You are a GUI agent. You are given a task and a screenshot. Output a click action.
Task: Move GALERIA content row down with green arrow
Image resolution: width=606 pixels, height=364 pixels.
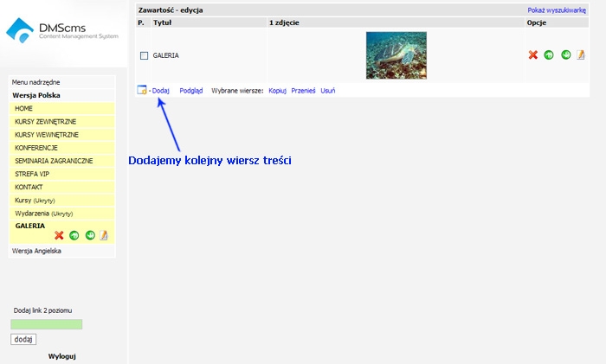coord(566,54)
